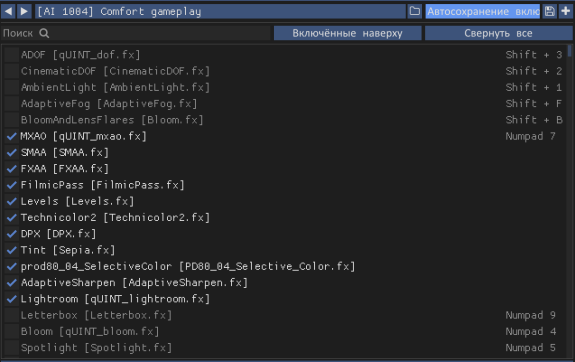575x362 pixels.
Task: Click the effects list vertical scrollbar
Action: 569,201
